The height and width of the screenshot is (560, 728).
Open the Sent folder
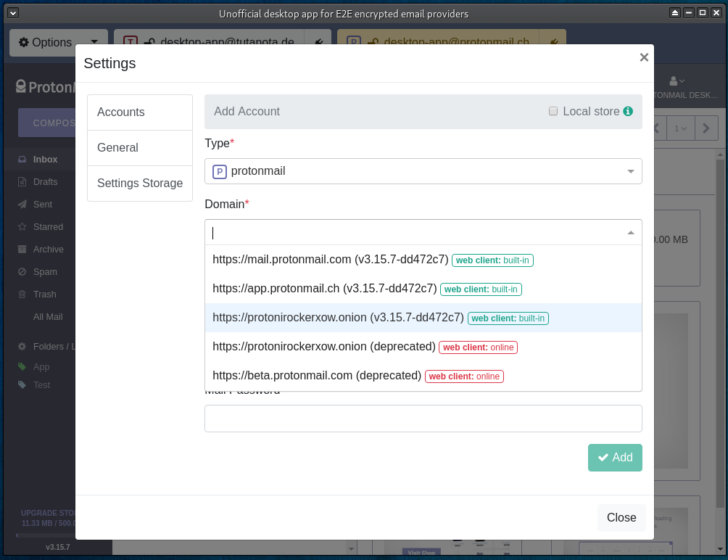pos(41,204)
